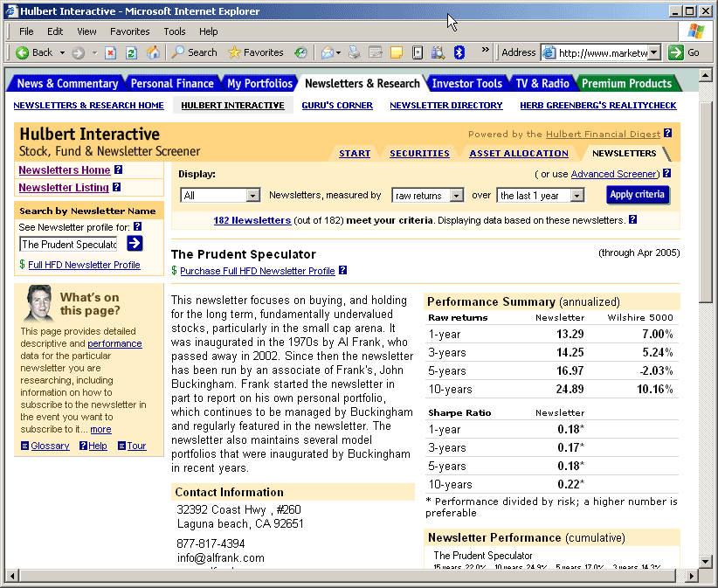Click the Bluetooth toolbar icon
The width and height of the screenshot is (718, 588).
coord(459,52)
